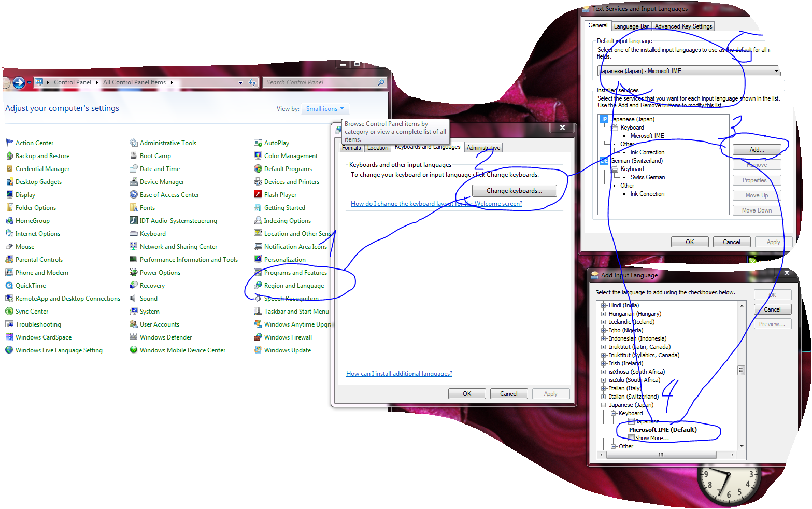812x509 pixels.
Task: Open the additional languages install link
Action: click(x=399, y=373)
